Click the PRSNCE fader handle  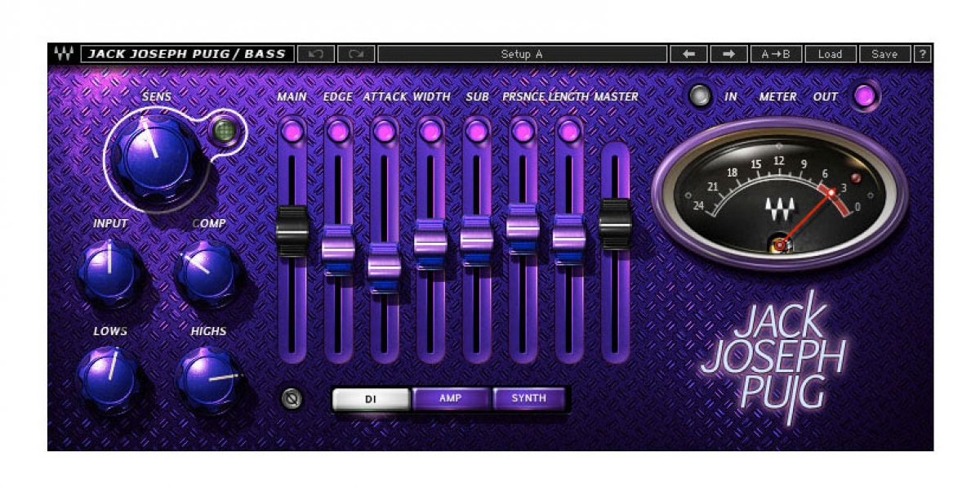(523, 229)
